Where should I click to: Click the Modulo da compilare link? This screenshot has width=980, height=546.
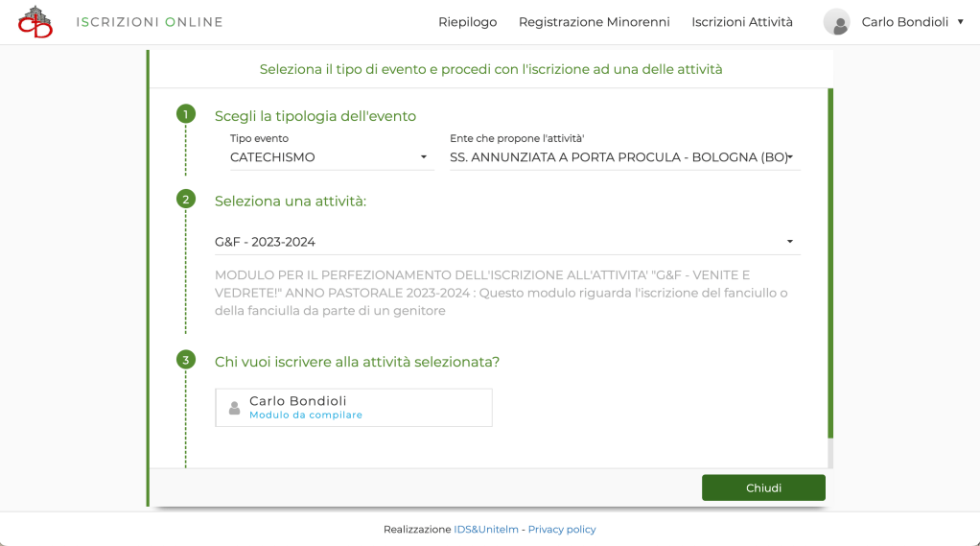click(x=306, y=415)
